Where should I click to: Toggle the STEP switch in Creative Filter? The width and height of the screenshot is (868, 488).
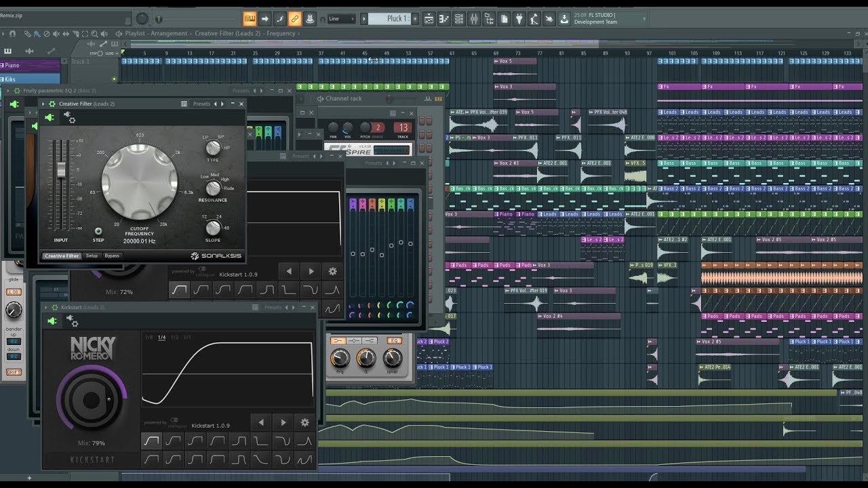98,230
